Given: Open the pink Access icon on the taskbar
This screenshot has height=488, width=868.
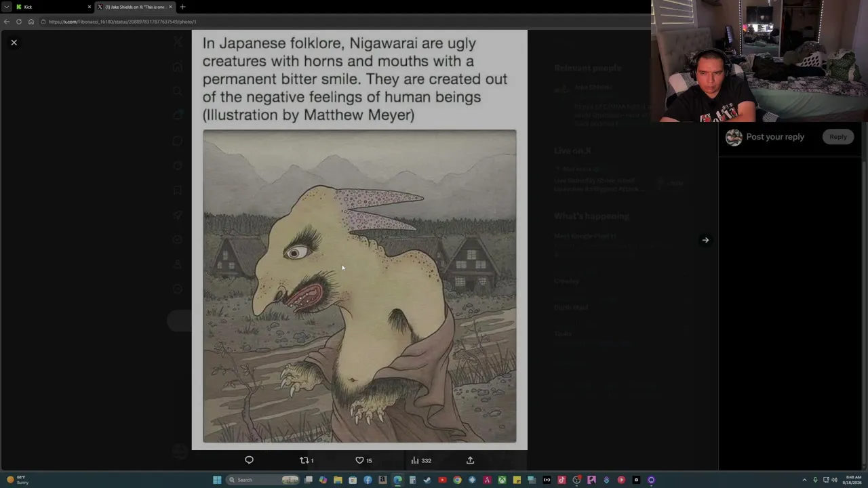Looking at the screenshot, I should point(487,480).
